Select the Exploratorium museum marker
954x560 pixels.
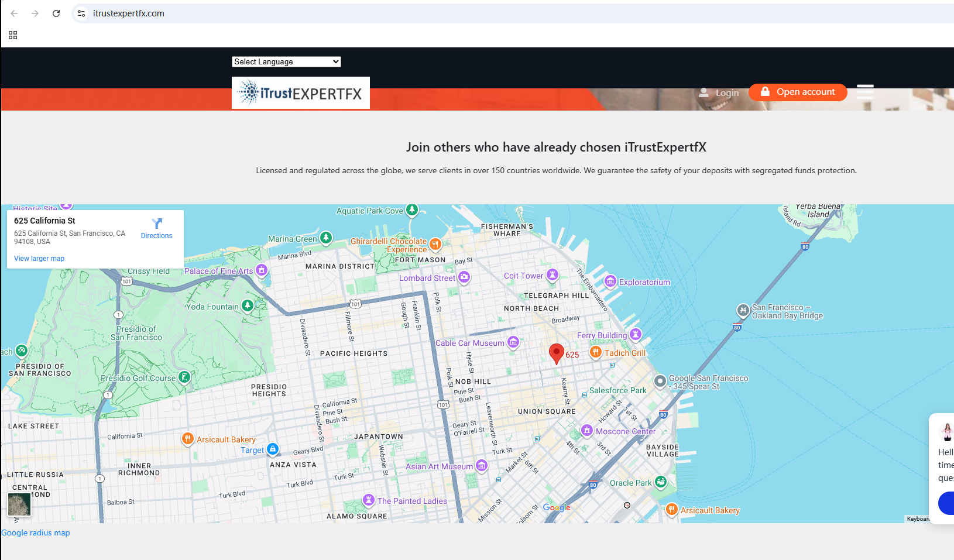[610, 281]
